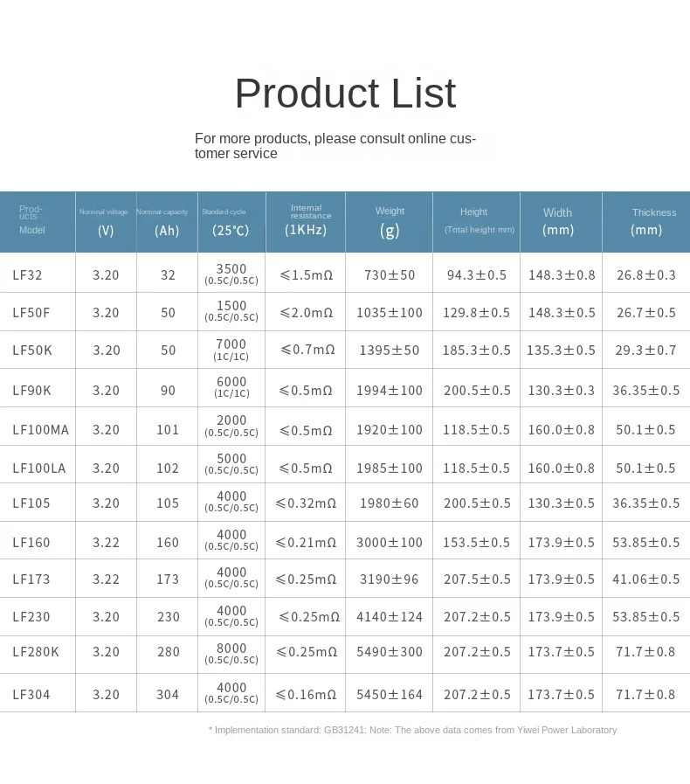Click the Nominal capacity (Ah) header
690x784 pixels.
[x=166, y=222]
